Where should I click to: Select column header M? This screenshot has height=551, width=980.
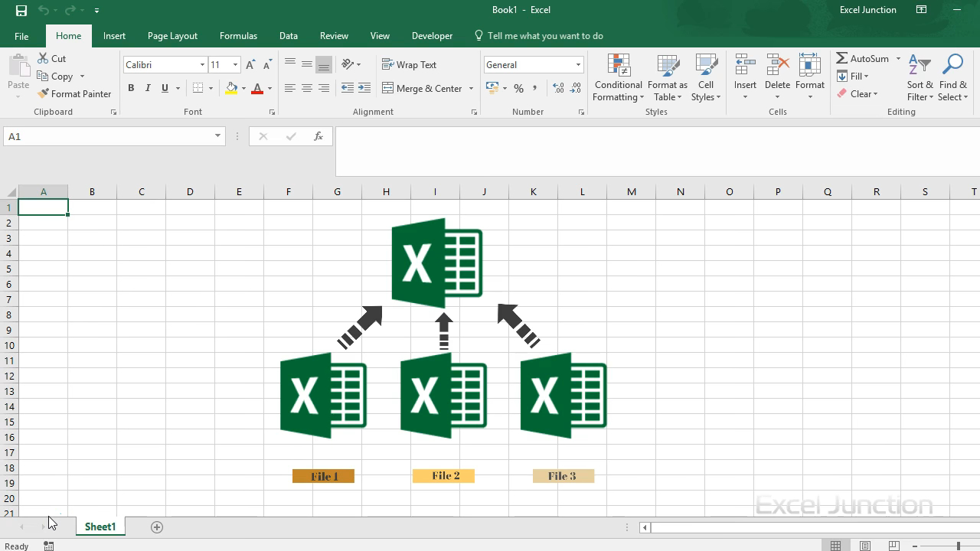(631, 191)
